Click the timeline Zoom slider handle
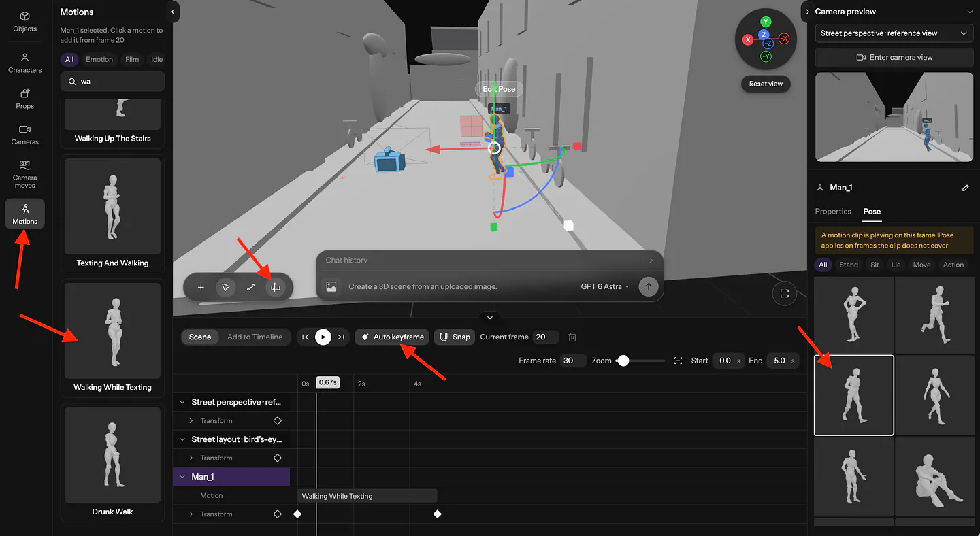980x536 pixels. [623, 361]
